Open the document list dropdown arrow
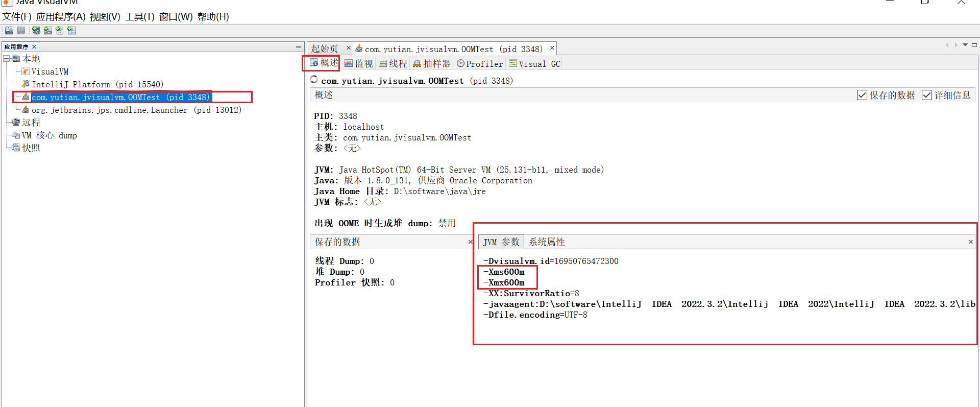The image size is (980, 407). [965, 45]
